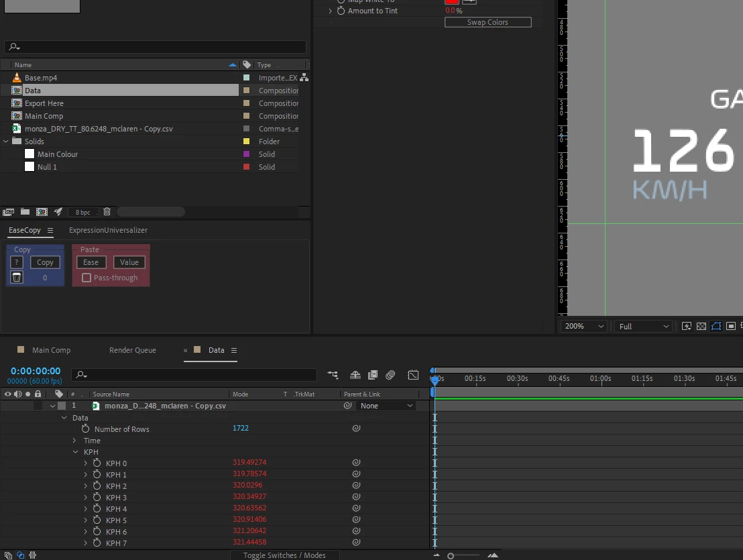Switch to Render Queue tab
Viewport: 743px width, 560px height.
[x=132, y=349]
